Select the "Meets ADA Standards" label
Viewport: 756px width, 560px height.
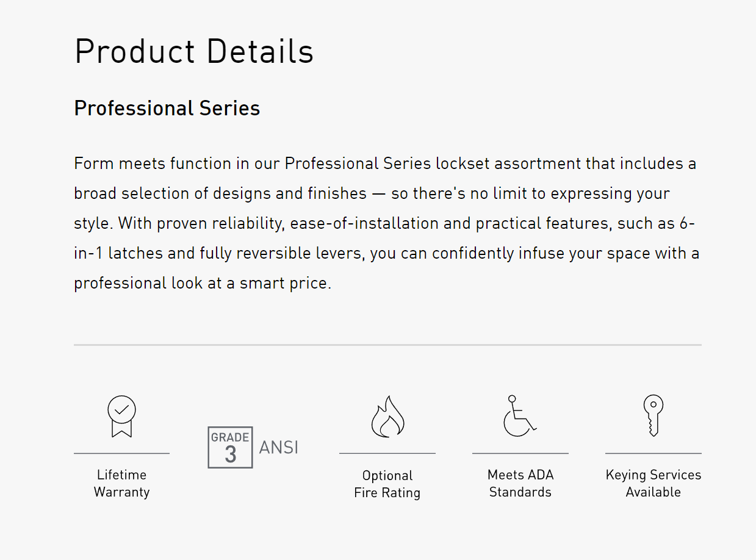click(520, 483)
